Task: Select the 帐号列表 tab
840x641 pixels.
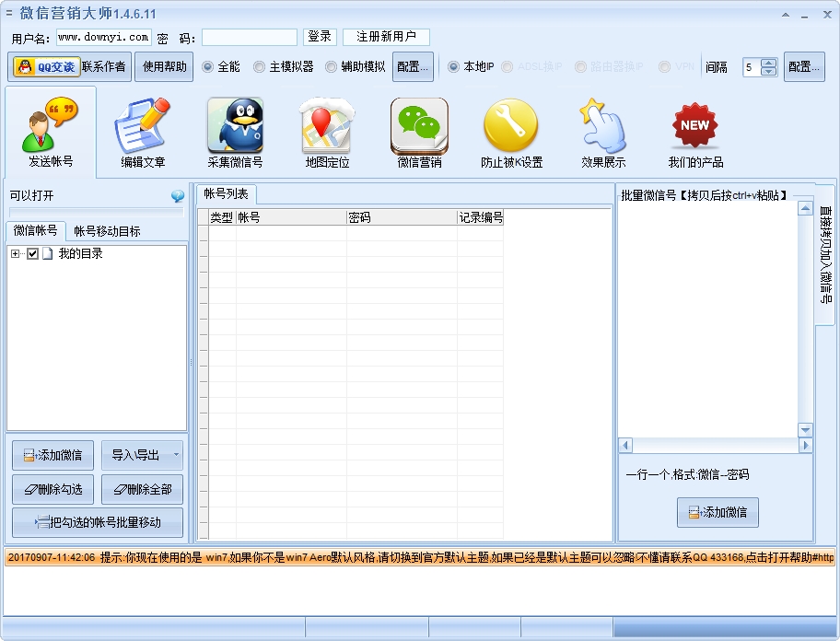Action: click(x=227, y=194)
